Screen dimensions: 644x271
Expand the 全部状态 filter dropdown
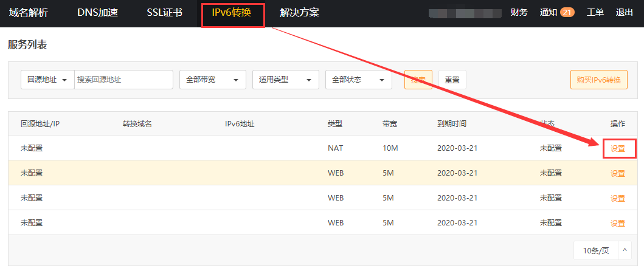[358, 80]
